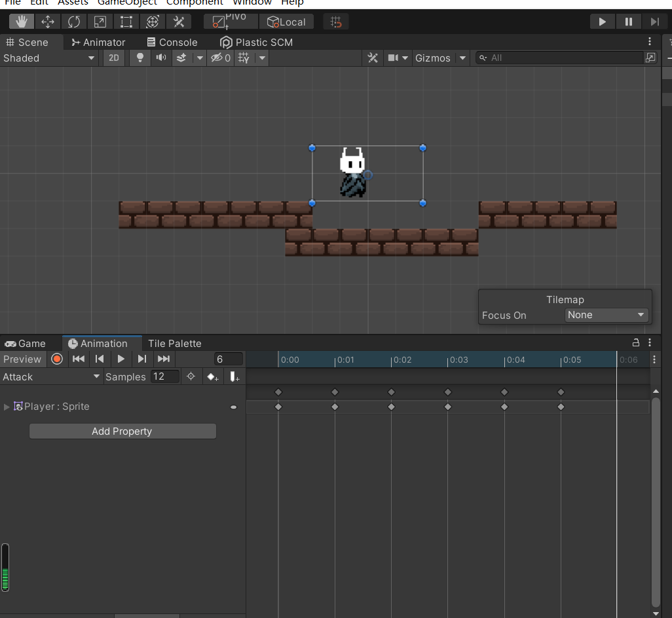Open timeline options kebab menu
The height and width of the screenshot is (618, 672).
[654, 359]
